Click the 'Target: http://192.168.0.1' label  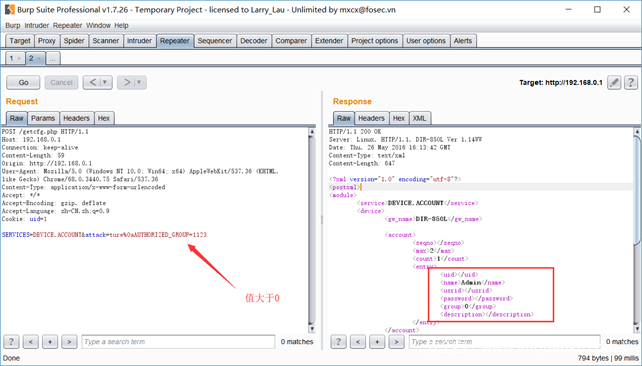[561, 82]
